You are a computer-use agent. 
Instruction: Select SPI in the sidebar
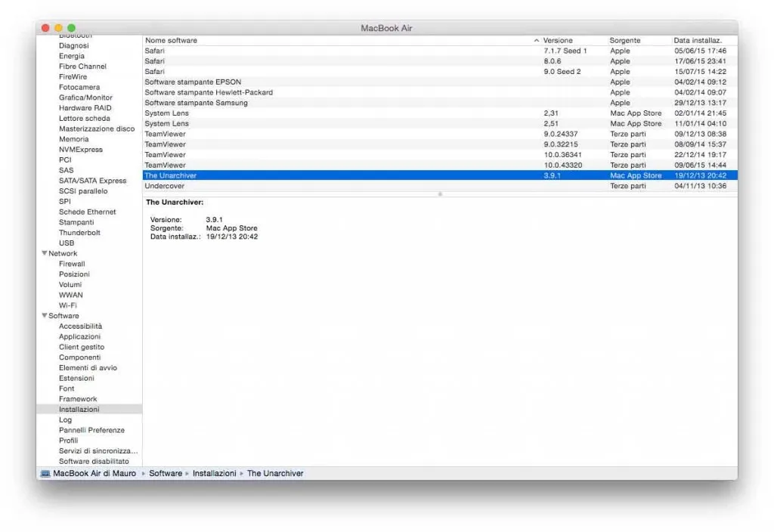click(65, 201)
